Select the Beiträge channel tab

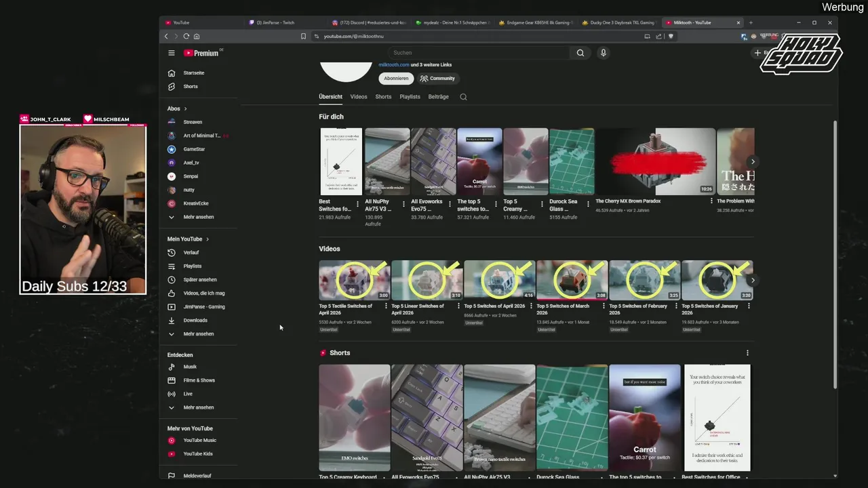coord(438,97)
